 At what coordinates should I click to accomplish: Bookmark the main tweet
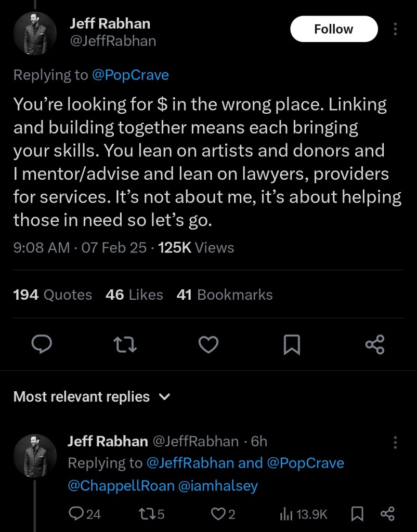click(x=292, y=344)
